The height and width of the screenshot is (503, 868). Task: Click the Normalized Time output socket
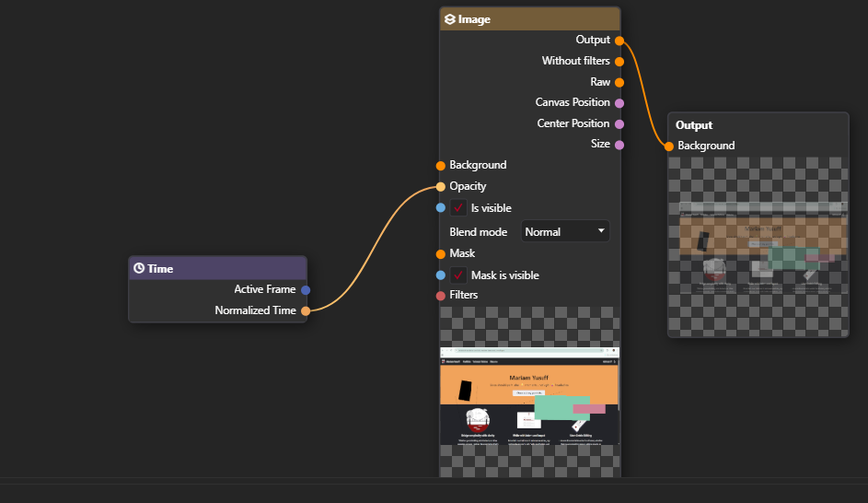pyautogui.click(x=306, y=311)
